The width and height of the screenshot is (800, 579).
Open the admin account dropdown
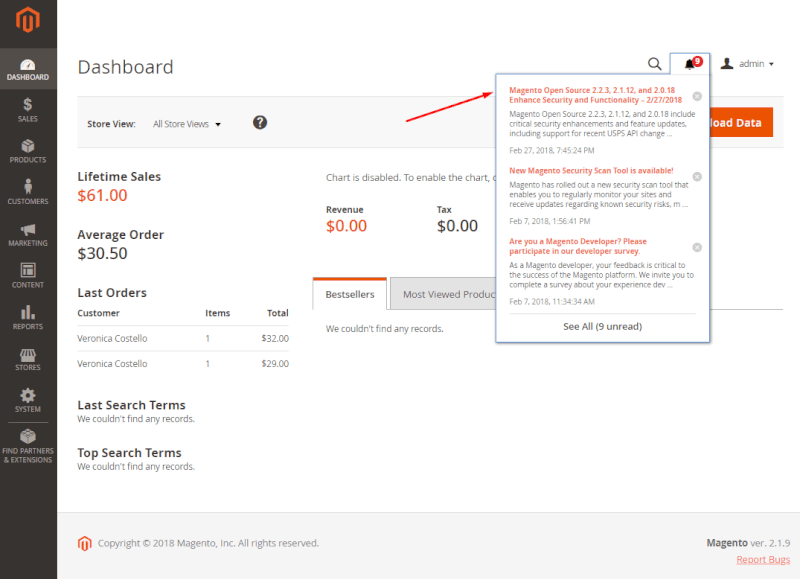coord(747,64)
